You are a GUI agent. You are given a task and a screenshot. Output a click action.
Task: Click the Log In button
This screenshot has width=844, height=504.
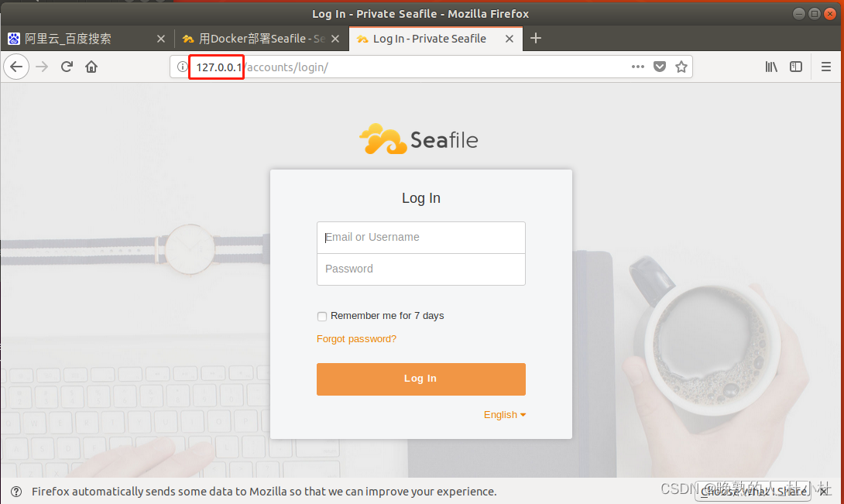point(420,379)
